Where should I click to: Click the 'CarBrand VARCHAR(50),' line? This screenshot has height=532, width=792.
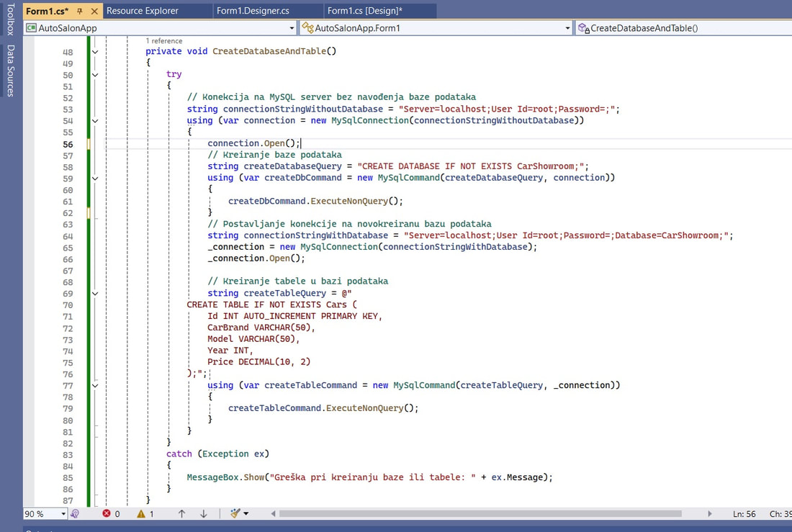[x=261, y=328]
